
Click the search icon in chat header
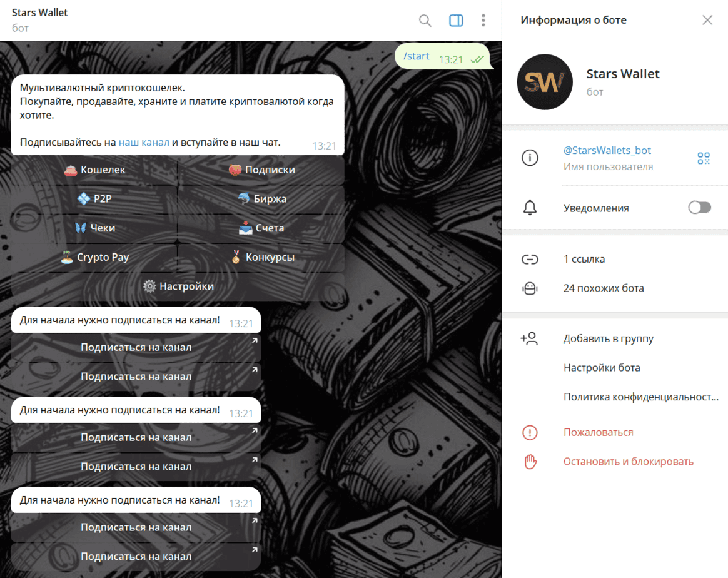click(425, 21)
